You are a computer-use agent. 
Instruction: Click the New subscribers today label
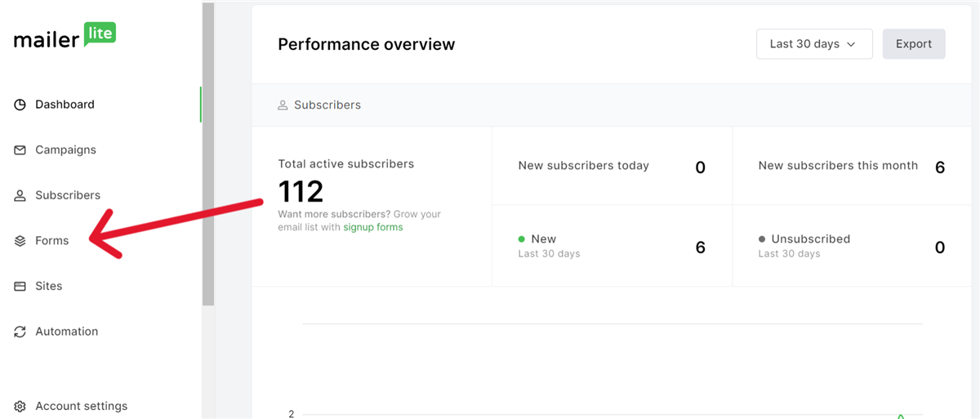[584, 166]
